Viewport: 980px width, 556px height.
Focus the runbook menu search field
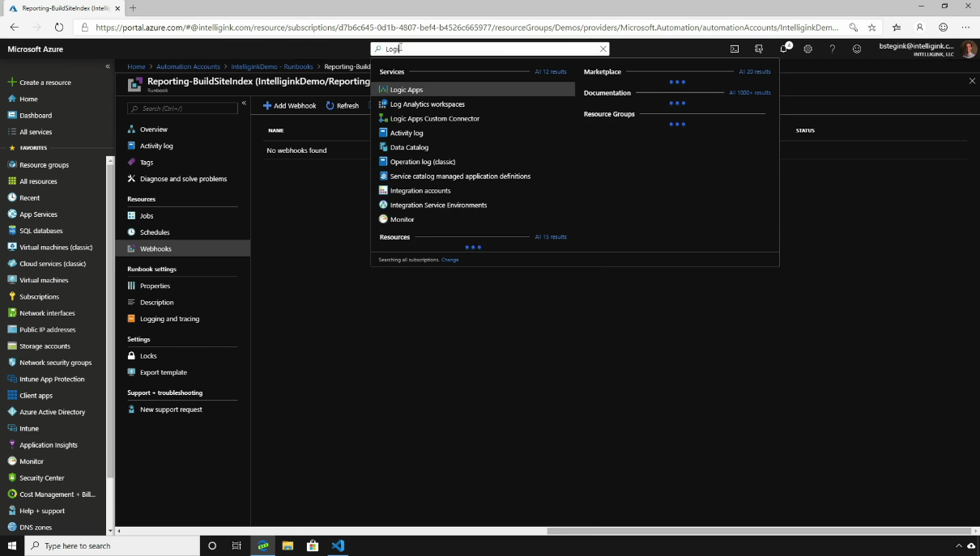pos(182,108)
